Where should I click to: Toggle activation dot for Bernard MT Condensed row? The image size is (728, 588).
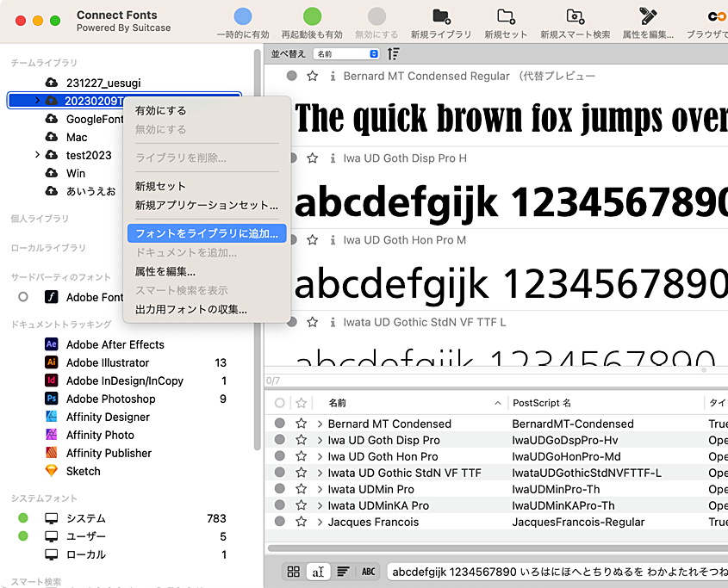[x=279, y=423]
